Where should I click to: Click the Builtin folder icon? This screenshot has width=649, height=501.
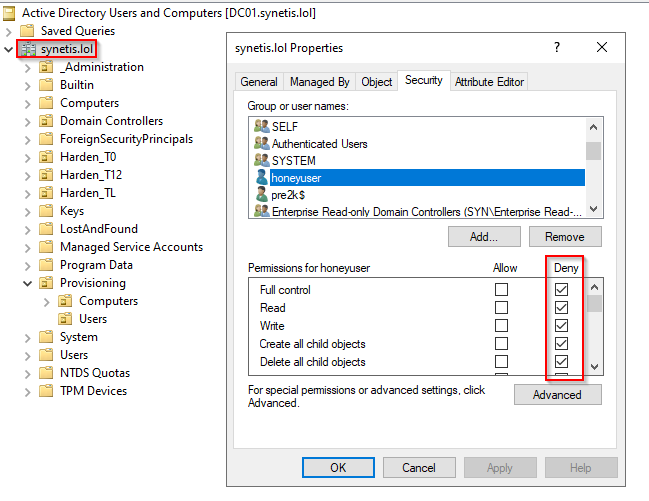pos(46,85)
